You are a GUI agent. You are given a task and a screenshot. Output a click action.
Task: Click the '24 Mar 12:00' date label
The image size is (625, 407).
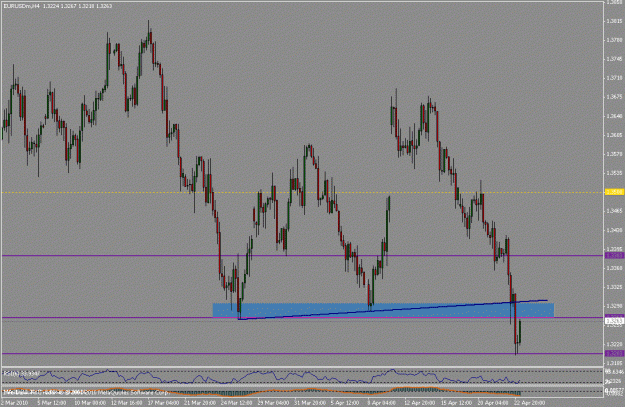(238, 403)
